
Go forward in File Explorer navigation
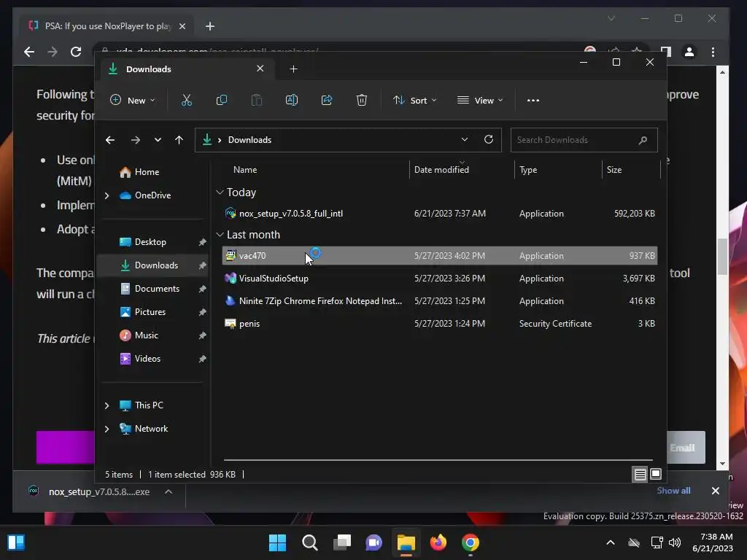click(136, 140)
